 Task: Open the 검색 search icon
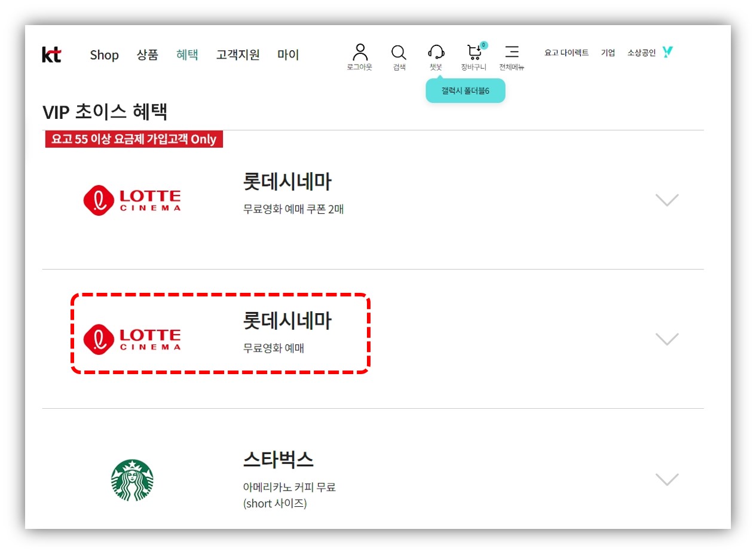tap(398, 53)
